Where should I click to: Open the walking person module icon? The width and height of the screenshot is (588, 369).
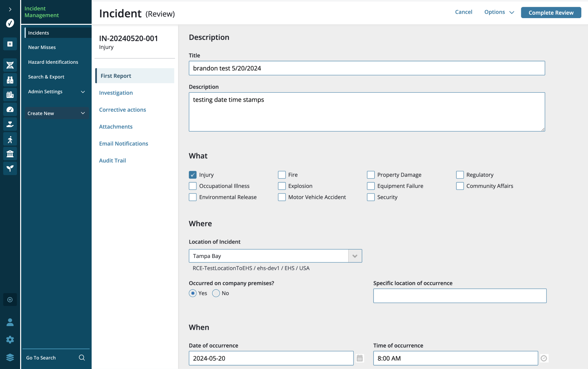point(10,139)
